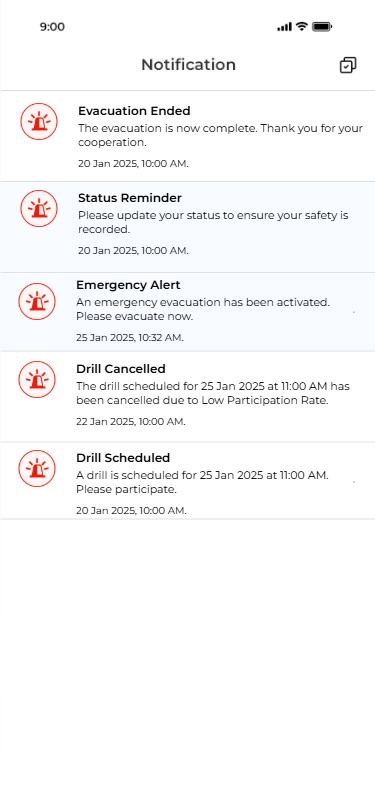Image resolution: width=375 pixels, height=806 pixels.
Task: Tap the Wi-Fi icon in status bar
Action: pos(302,27)
